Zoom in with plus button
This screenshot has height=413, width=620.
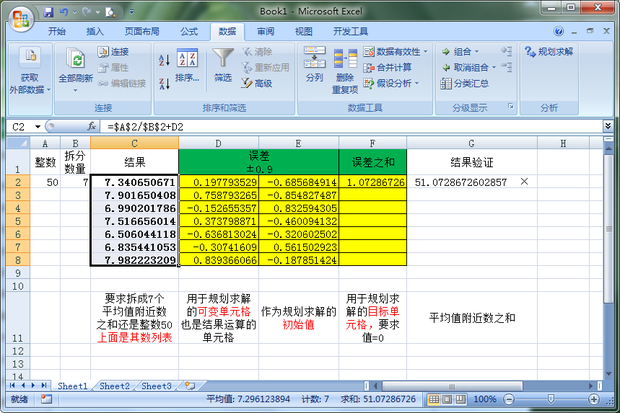coord(594,399)
